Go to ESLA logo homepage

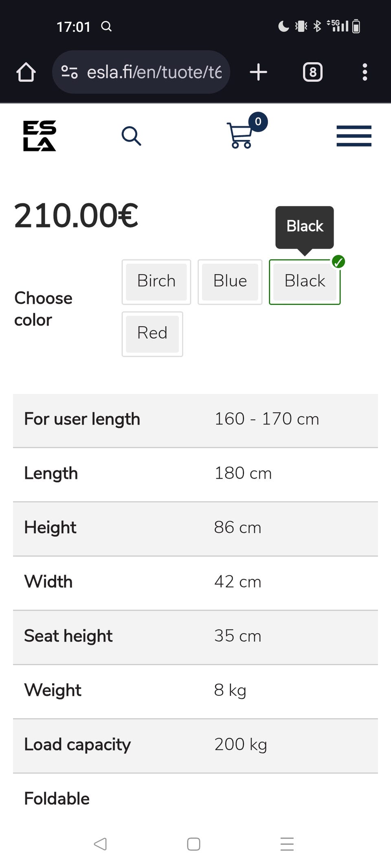(40, 136)
